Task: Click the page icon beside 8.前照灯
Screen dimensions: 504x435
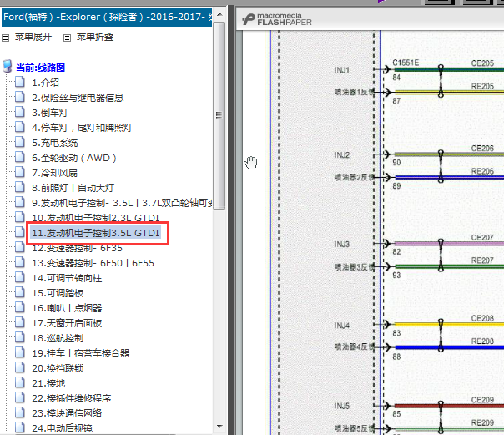Action: click(x=19, y=187)
